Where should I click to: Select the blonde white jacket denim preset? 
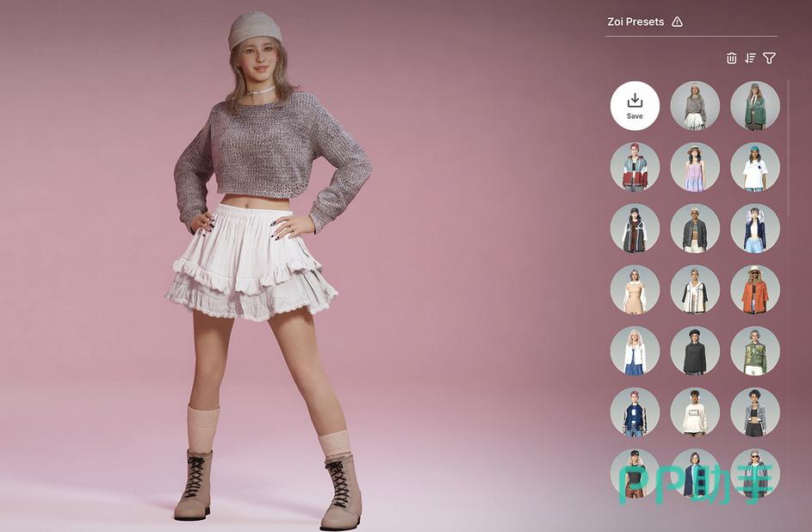635,350
